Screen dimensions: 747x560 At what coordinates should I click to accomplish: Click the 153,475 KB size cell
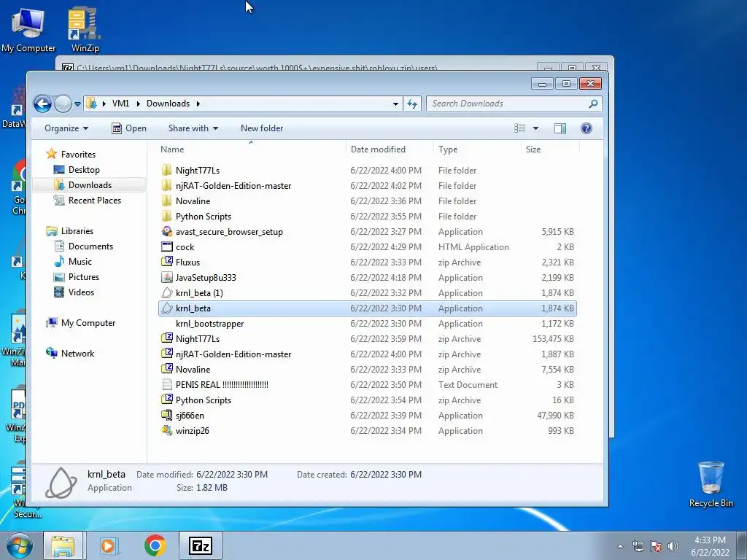point(553,339)
